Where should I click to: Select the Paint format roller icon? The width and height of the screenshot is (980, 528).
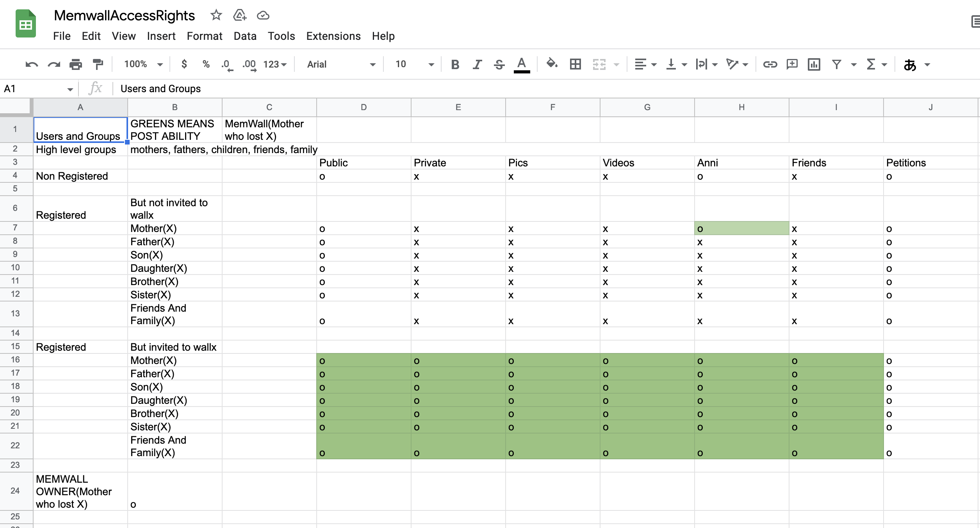98,64
